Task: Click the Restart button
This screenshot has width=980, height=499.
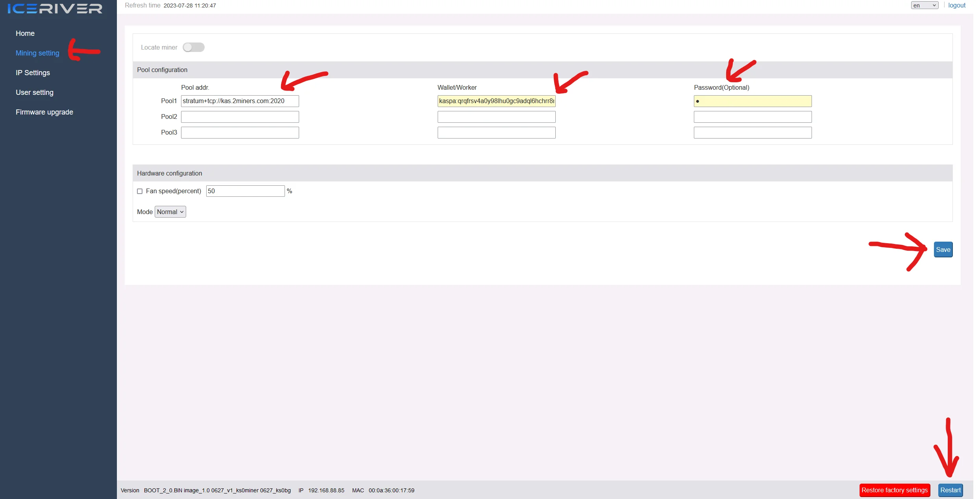Action: pyautogui.click(x=950, y=490)
